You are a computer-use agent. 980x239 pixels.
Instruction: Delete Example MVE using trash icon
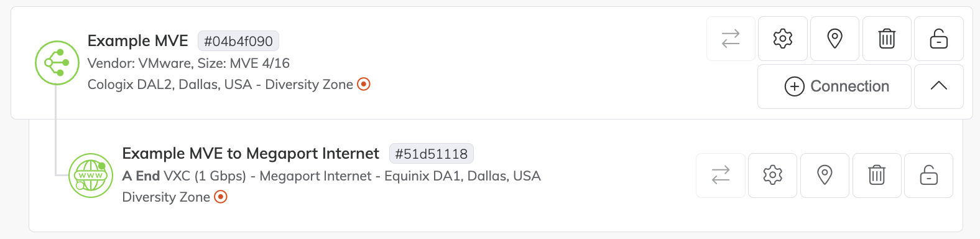[887, 39]
